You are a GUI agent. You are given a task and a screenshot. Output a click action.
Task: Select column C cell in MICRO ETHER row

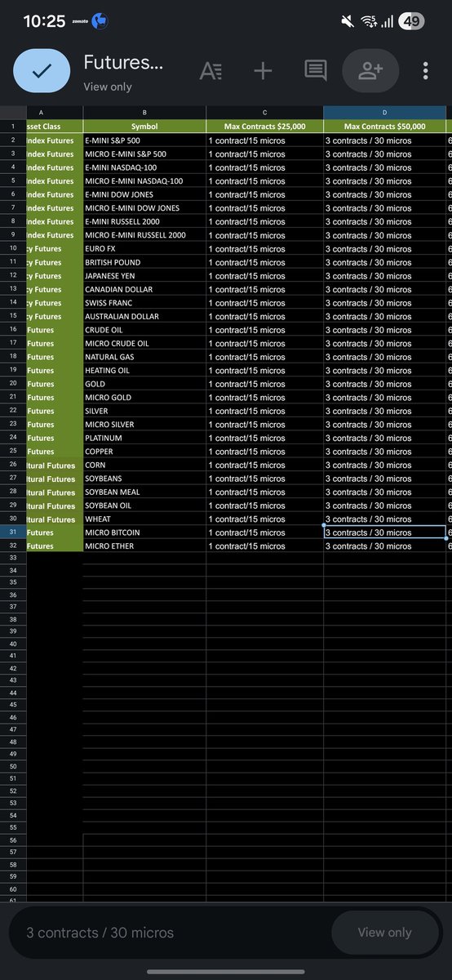pos(264,546)
